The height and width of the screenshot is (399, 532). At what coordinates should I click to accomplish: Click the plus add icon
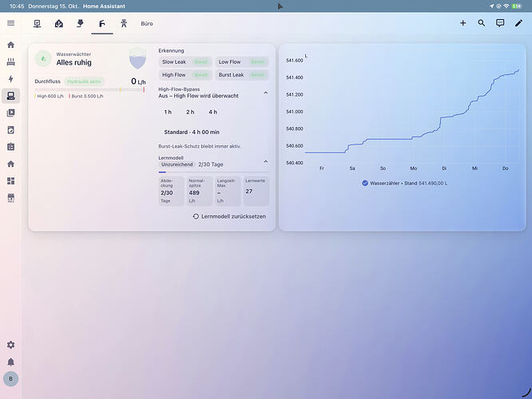(x=463, y=23)
